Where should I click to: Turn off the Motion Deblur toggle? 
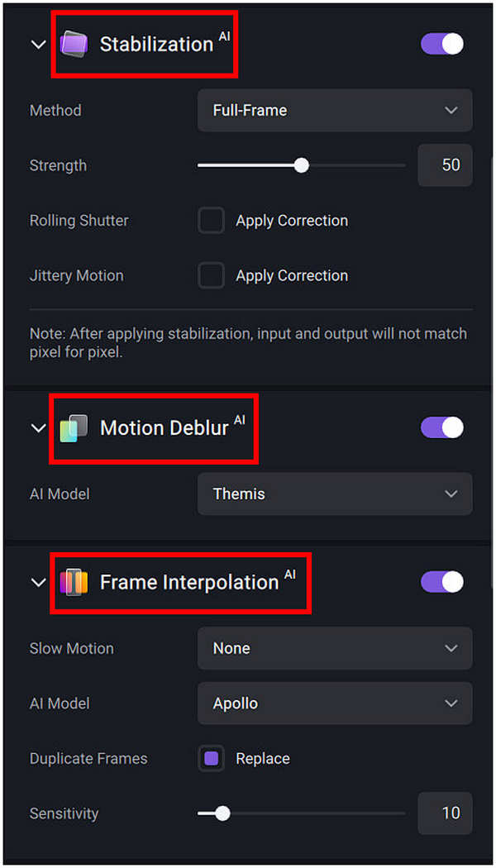point(442,427)
